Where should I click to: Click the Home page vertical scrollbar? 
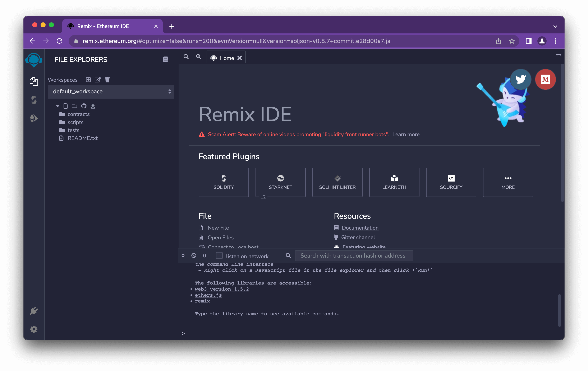click(x=562, y=133)
